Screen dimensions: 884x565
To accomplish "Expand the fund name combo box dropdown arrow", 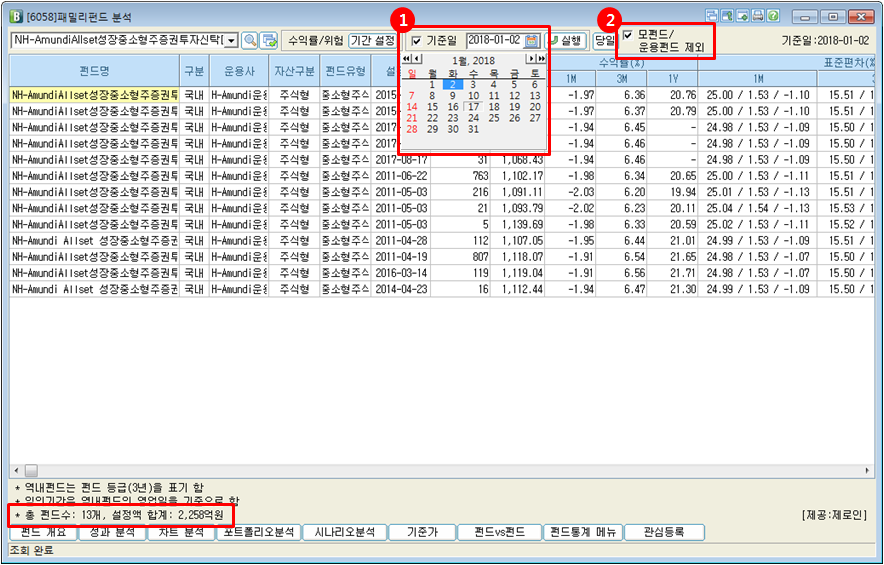I will pos(232,41).
